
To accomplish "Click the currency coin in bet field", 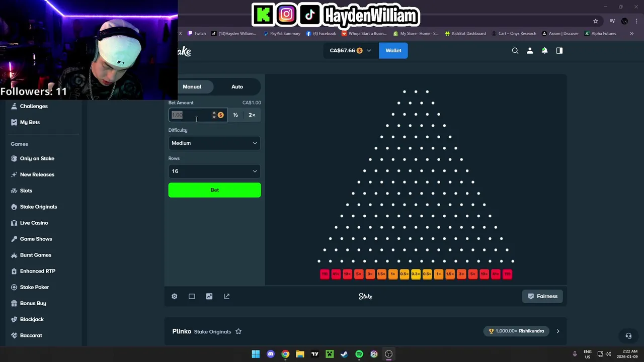I will pos(220,115).
